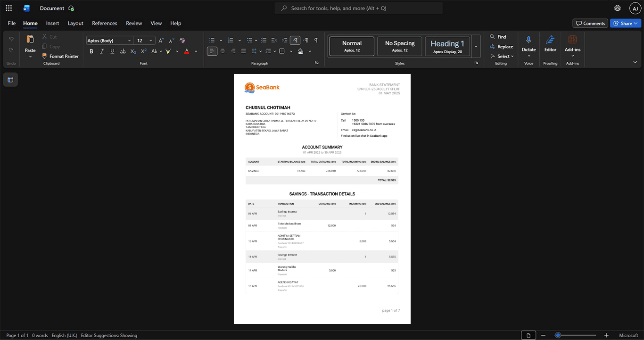Screen dimensions: 644x340
Task: Apply superscript formatting
Action: pos(144,51)
